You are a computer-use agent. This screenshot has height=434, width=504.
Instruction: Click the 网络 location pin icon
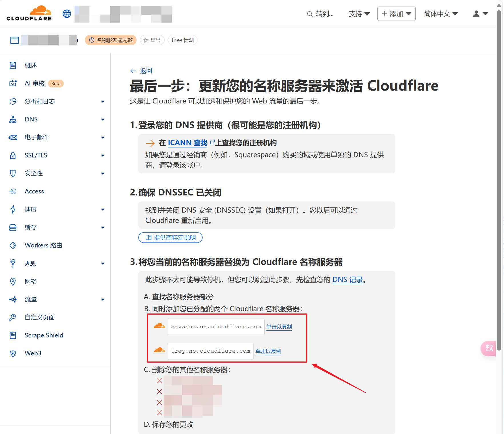click(x=13, y=281)
